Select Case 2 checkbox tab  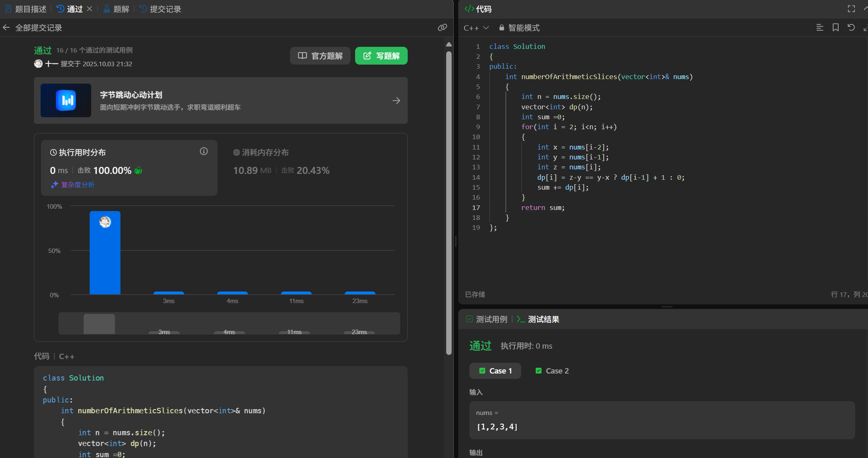tap(552, 371)
